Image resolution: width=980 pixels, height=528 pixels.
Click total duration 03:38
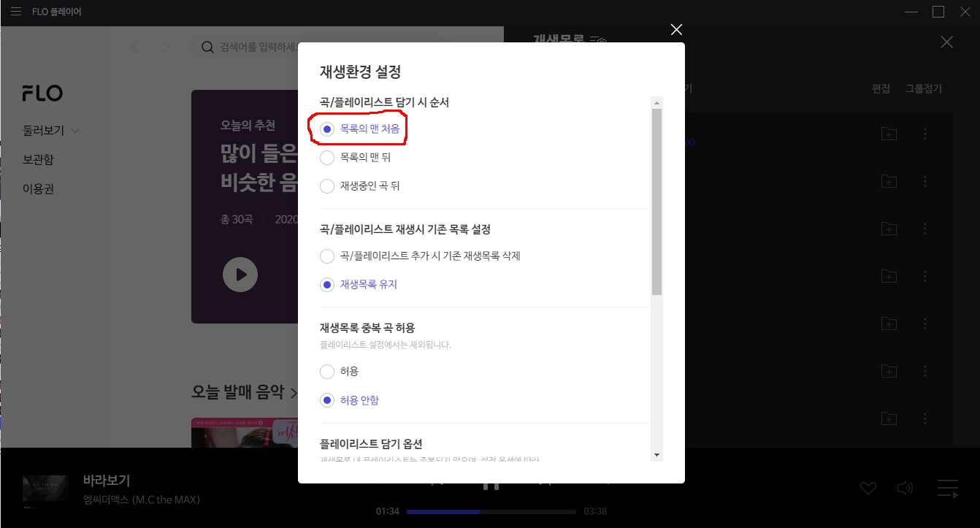coord(595,511)
